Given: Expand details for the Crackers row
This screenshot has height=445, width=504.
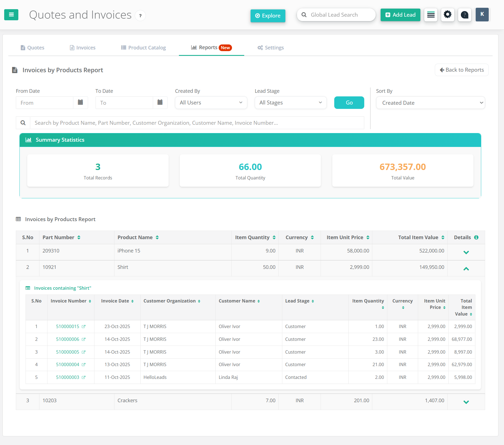Looking at the screenshot, I should tap(466, 402).
